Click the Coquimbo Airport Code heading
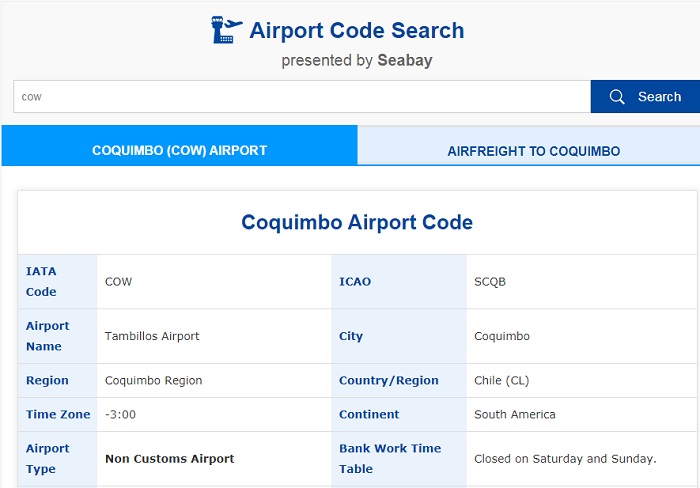 tap(357, 222)
